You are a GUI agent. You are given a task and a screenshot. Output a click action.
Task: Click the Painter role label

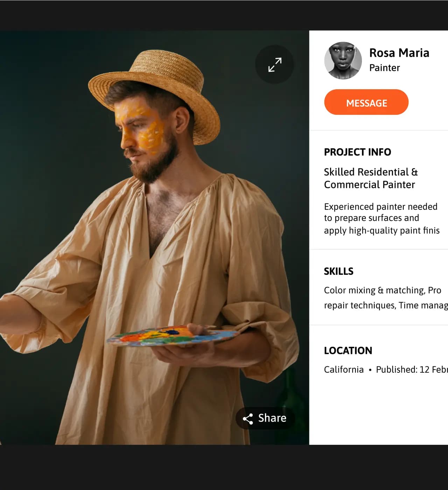[x=384, y=68]
